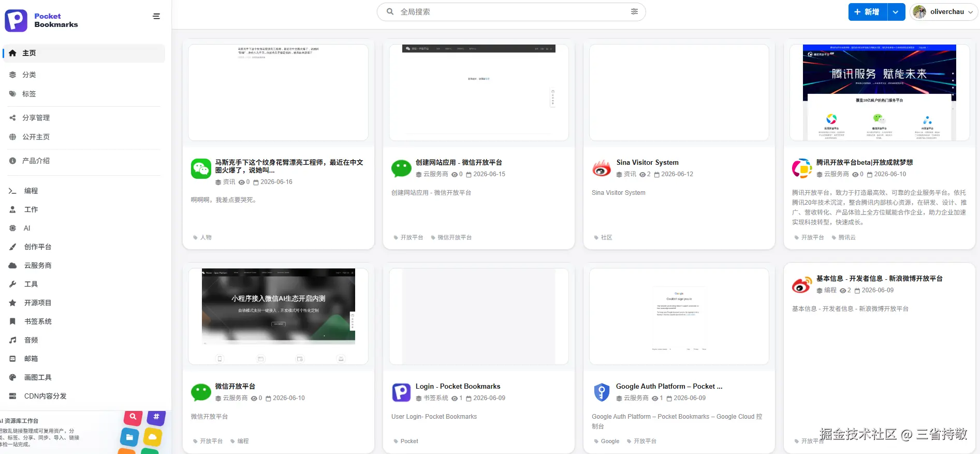
Task: Click the oliverchau avatar picture
Action: pos(919,12)
